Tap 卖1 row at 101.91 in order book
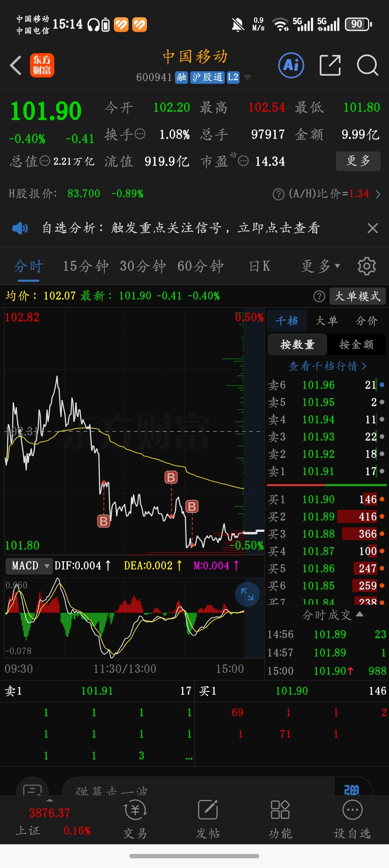This screenshot has width=389, height=868. point(326,471)
